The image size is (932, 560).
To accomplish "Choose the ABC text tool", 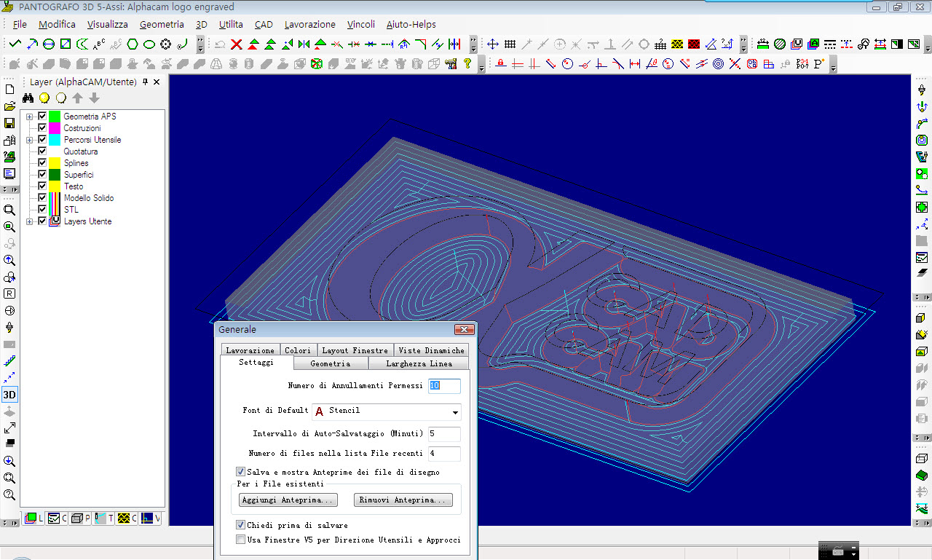I will 99,44.
